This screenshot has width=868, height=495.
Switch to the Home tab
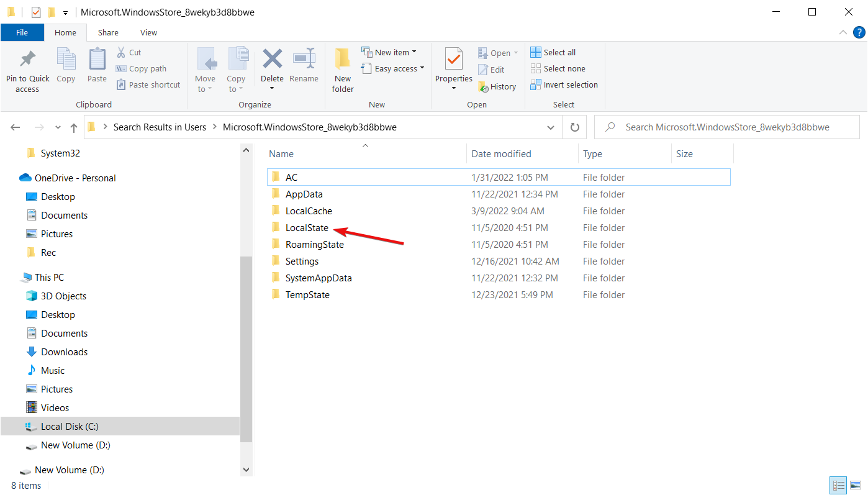[x=65, y=32]
